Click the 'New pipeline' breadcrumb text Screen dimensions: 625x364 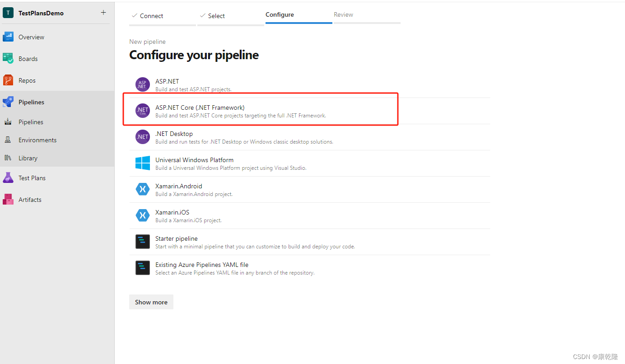(148, 42)
